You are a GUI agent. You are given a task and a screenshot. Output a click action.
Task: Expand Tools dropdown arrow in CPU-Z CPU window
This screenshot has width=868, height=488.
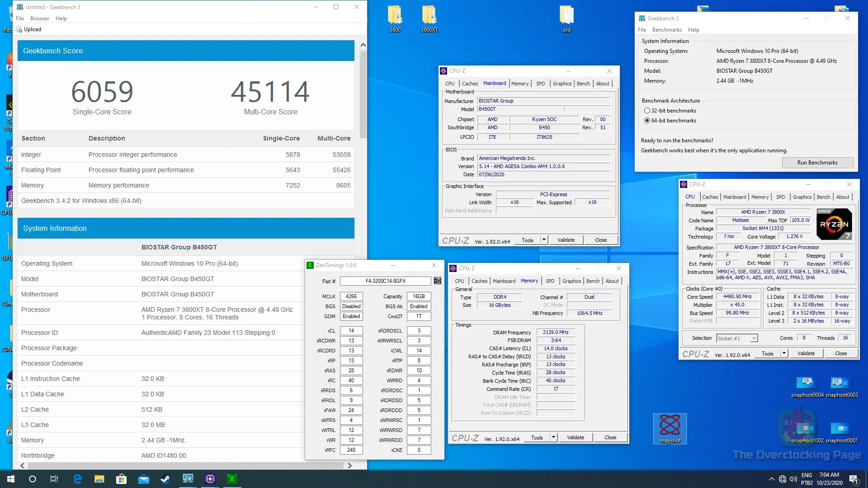click(x=784, y=353)
